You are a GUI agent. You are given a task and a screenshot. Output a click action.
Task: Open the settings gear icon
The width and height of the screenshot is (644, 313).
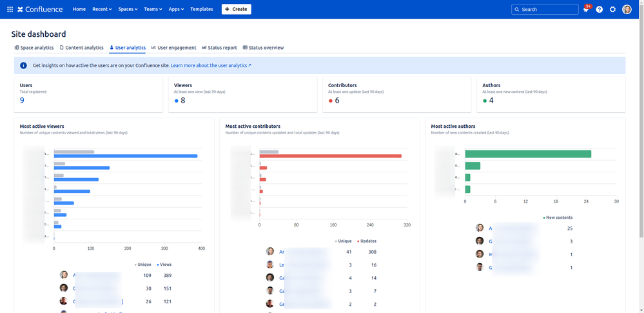[x=612, y=10]
